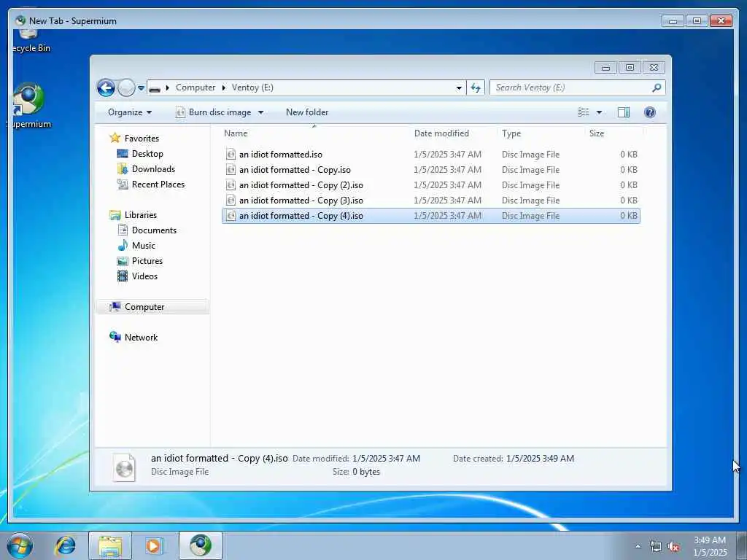Screen dimensions: 747x560
Task: Click the drive icon in address bar
Action: tap(155, 88)
